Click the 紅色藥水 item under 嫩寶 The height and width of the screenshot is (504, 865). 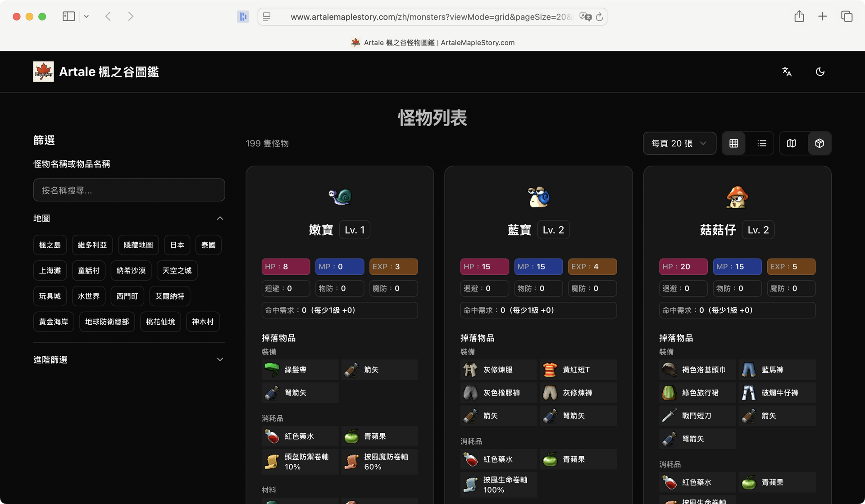[x=300, y=436]
